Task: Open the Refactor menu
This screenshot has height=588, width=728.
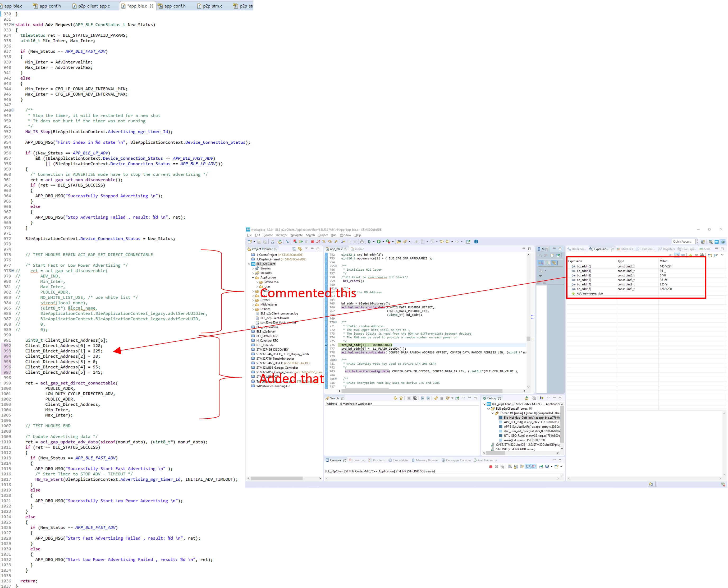Action: [x=282, y=235]
